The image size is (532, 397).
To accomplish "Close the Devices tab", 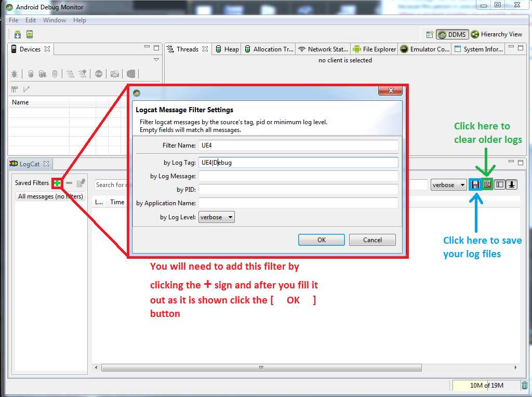I will (x=47, y=49).
